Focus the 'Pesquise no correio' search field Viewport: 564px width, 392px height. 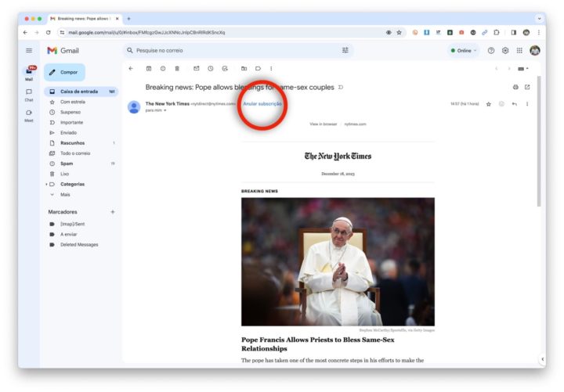point(237,51)
